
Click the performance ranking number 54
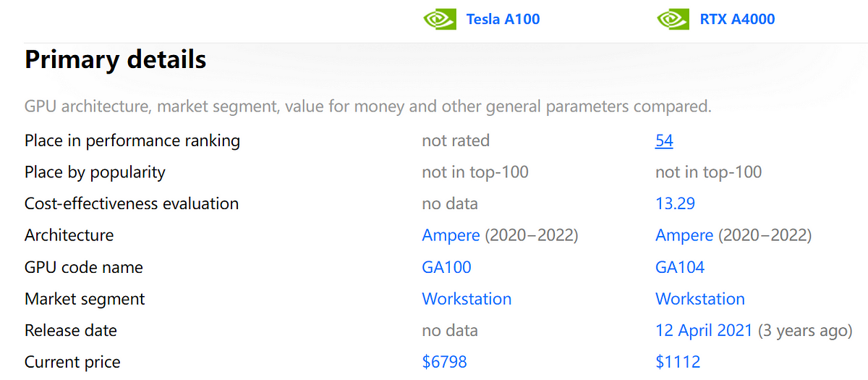coord(664,140)
